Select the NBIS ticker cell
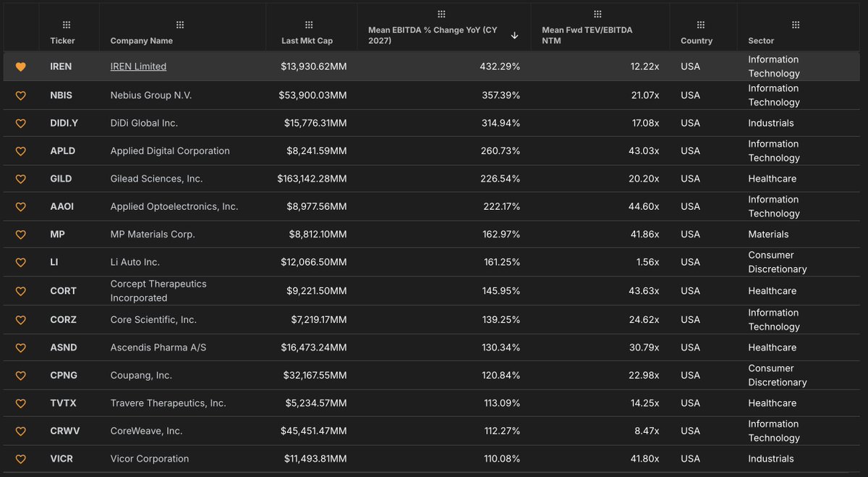Screen dimensions: 868x477 (61, 96)
